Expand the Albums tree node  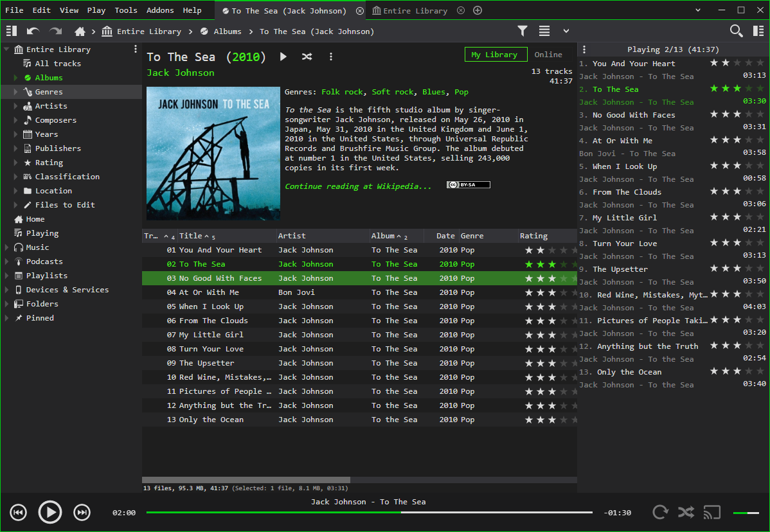[15, 78]
